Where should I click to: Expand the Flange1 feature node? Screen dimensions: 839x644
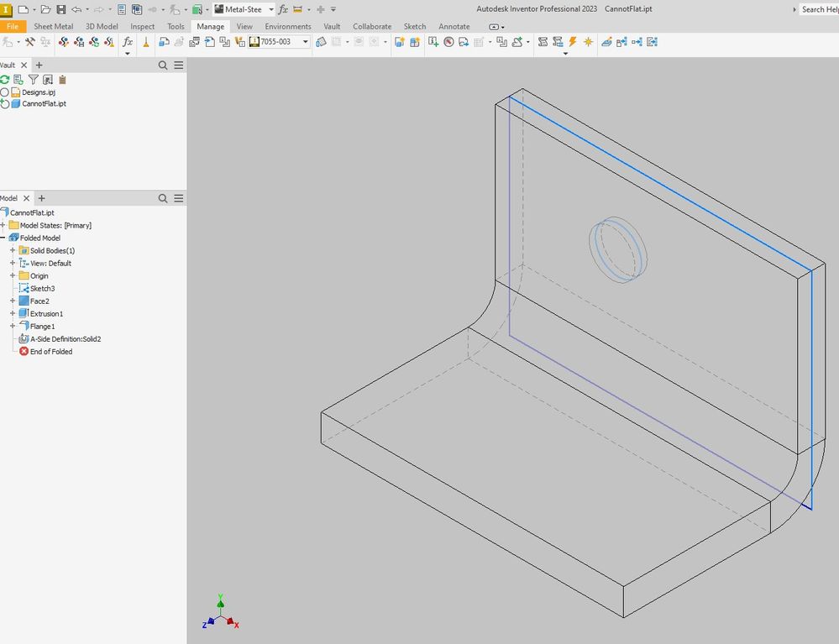pos(13,326)
